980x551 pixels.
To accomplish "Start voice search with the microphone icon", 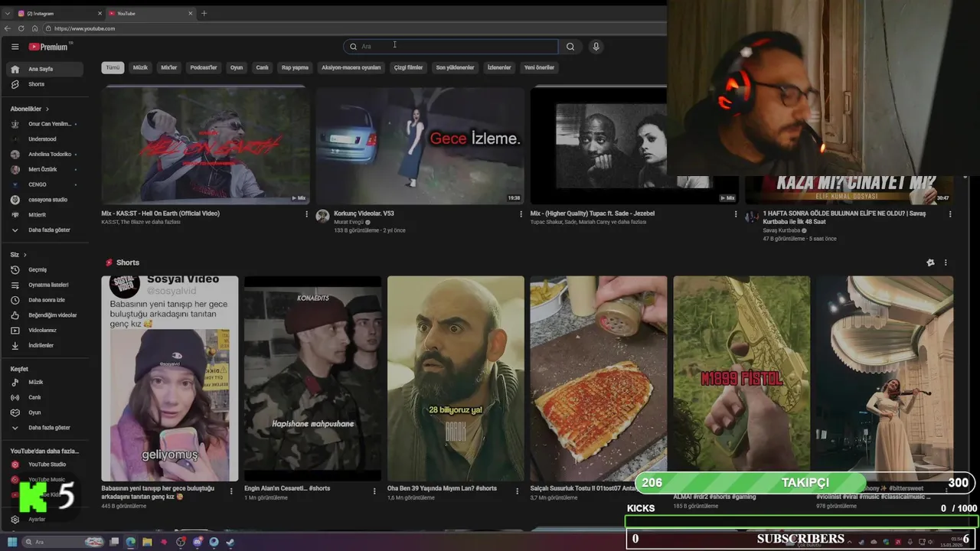I will [x=596, y=47].
